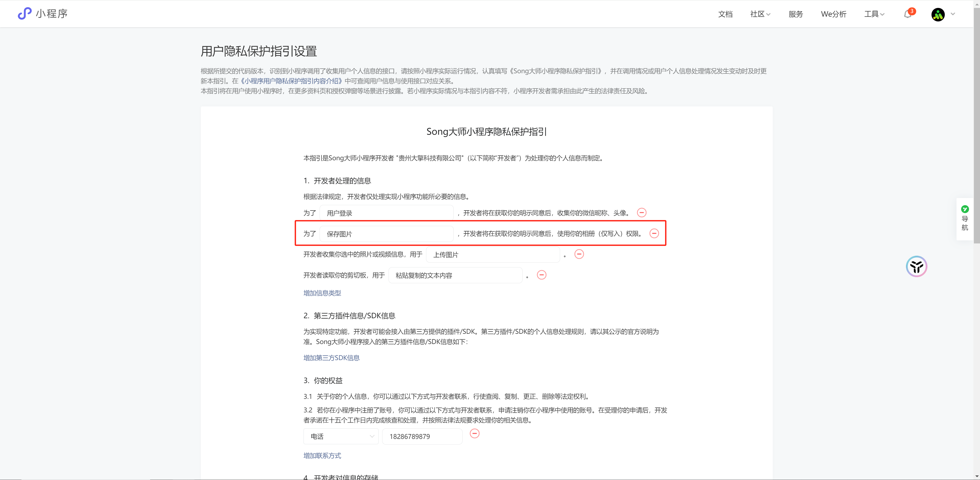This screenshot has height=480, width=980.
Task: Open the 文档 menu item
Action: [x=725, y=14]
